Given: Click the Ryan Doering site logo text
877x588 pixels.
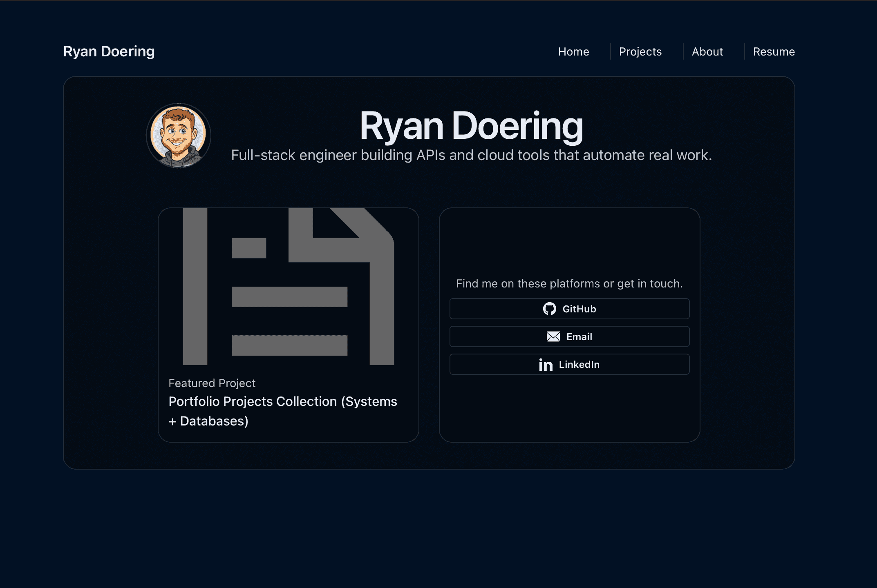Looking at the screenshot, I should (109, 51).
